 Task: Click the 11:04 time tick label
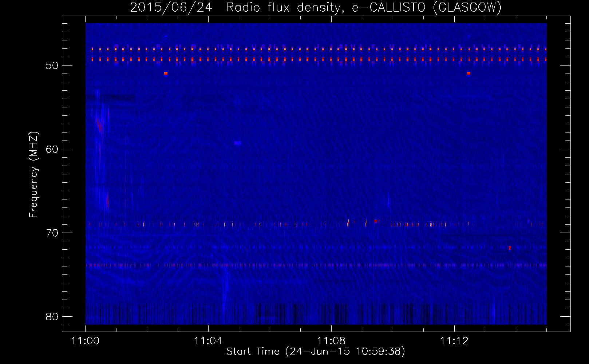(208, 341)
